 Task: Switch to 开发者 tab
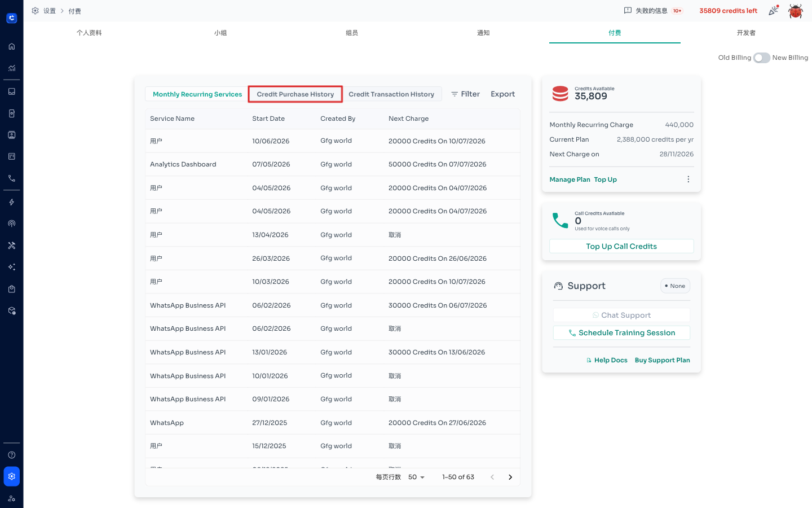(x=746, y=33)
